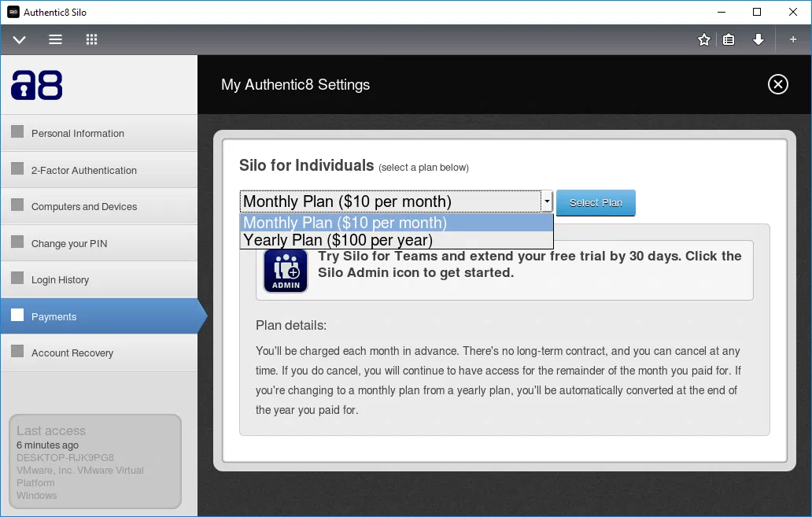Choose Monthly Plan ($10 per month) option
This screenshot has width=812, height=517.
tap(397, 223)
